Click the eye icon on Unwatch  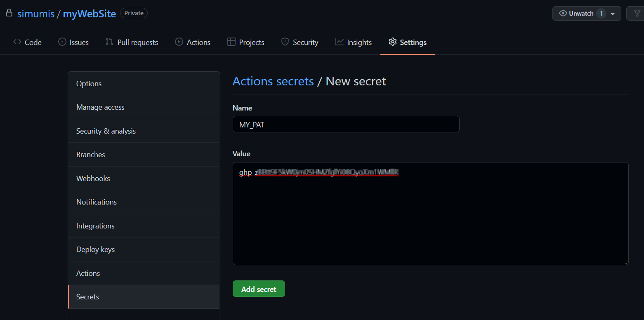click(563, 14)
